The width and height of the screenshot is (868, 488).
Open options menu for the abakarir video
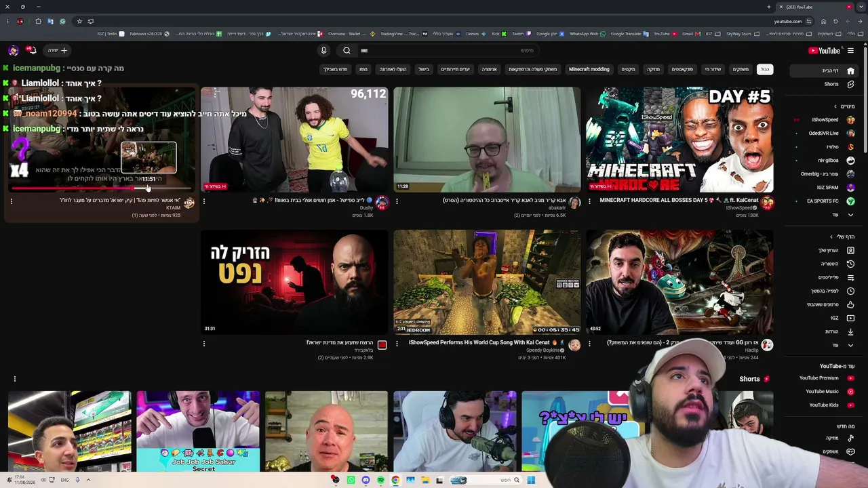(x=397, y=201)
